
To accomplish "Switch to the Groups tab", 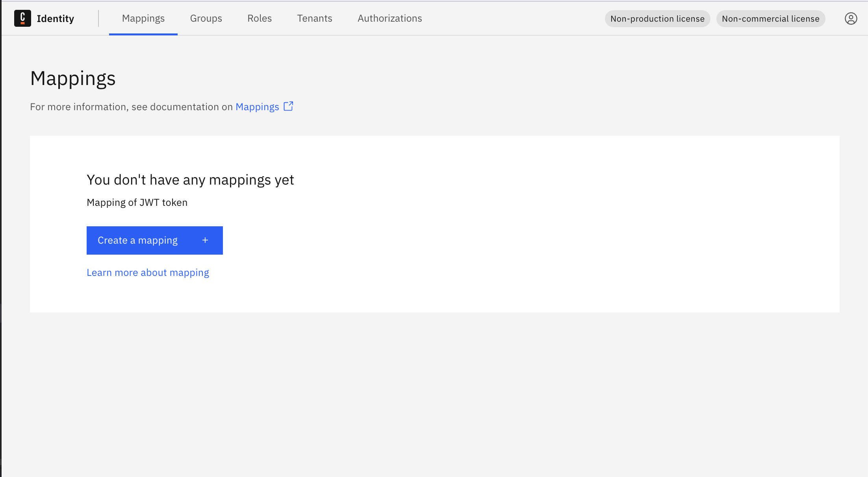I will point(206,18).
